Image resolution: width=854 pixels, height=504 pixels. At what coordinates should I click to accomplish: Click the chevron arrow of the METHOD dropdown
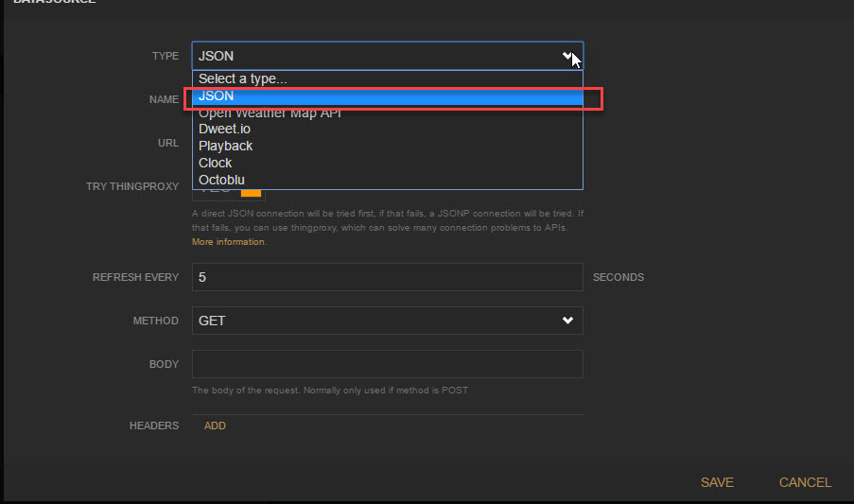[x=567, y=321]
